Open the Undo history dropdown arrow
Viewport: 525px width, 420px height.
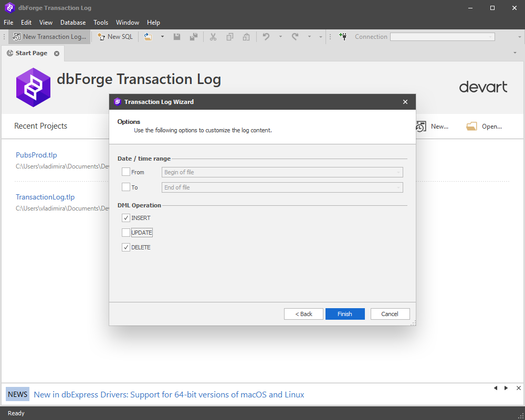280,37
